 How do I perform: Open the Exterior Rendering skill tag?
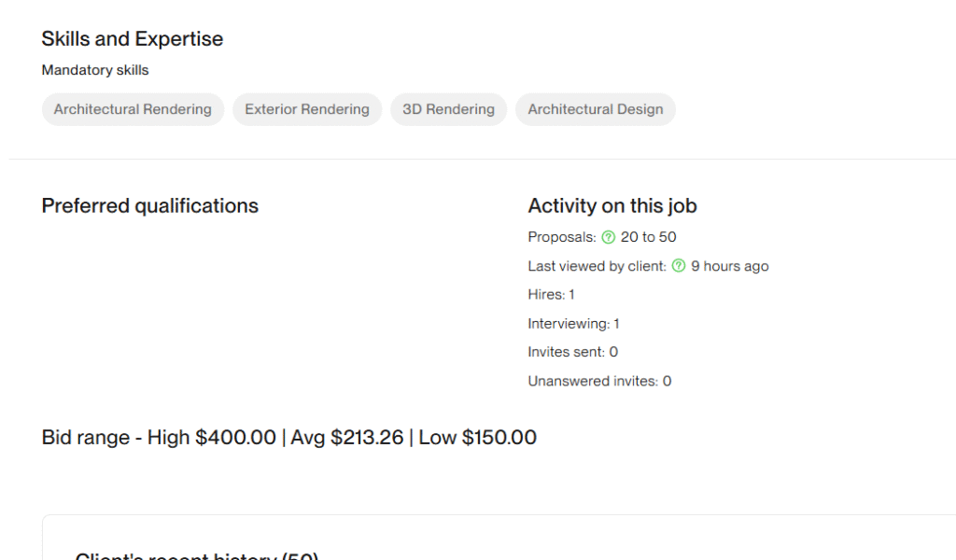307,109
